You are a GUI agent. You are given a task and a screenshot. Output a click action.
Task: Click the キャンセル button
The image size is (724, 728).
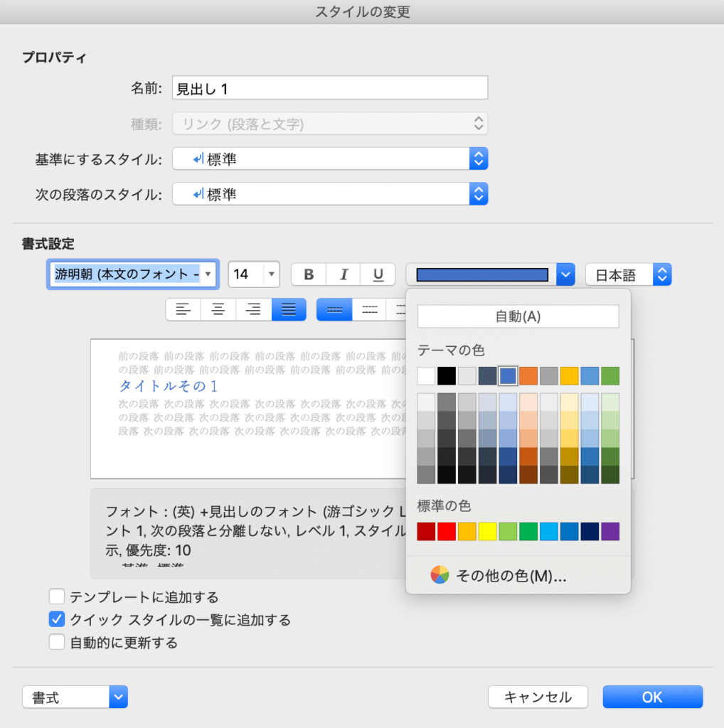(538, 697)
